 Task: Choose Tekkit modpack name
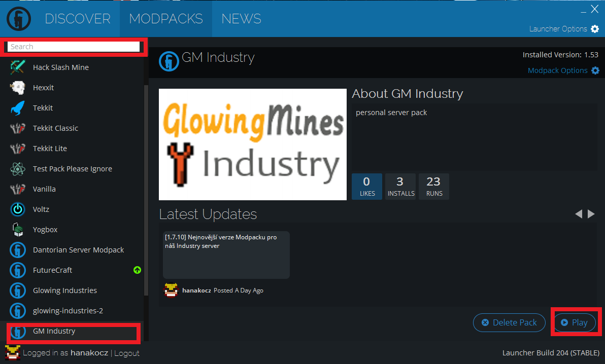pyautogui.click(x=43, y=108)
